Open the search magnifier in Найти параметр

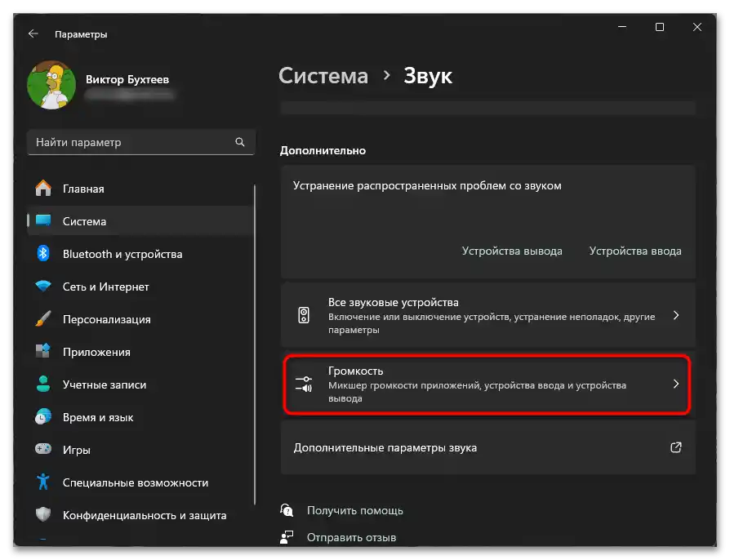(x=240, y=141)
